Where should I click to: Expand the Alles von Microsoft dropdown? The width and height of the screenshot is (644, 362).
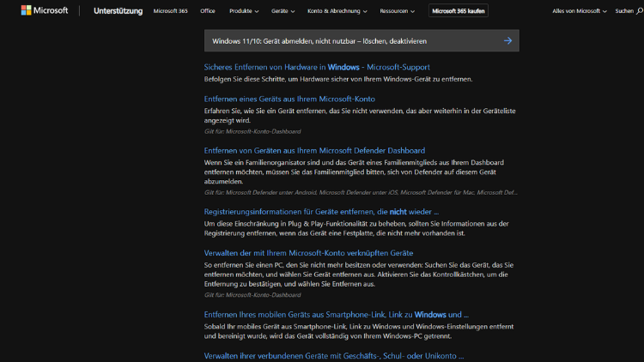coord(579,11)
